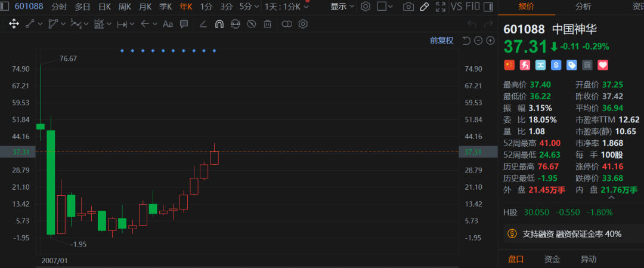Click the 前复权 adjustment link
The width and height of the screenshot is (644, 268).
point(441,40)
